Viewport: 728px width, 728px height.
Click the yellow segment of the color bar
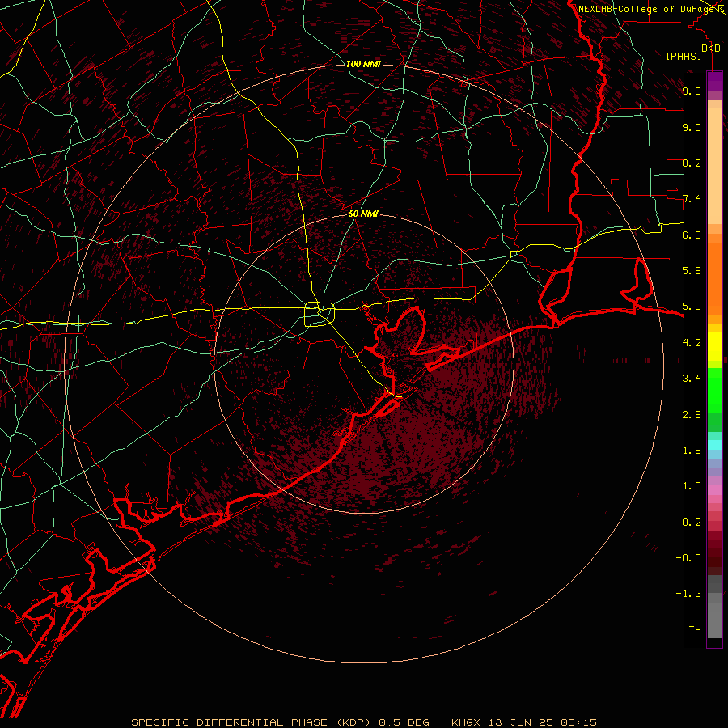pos(714,346)
